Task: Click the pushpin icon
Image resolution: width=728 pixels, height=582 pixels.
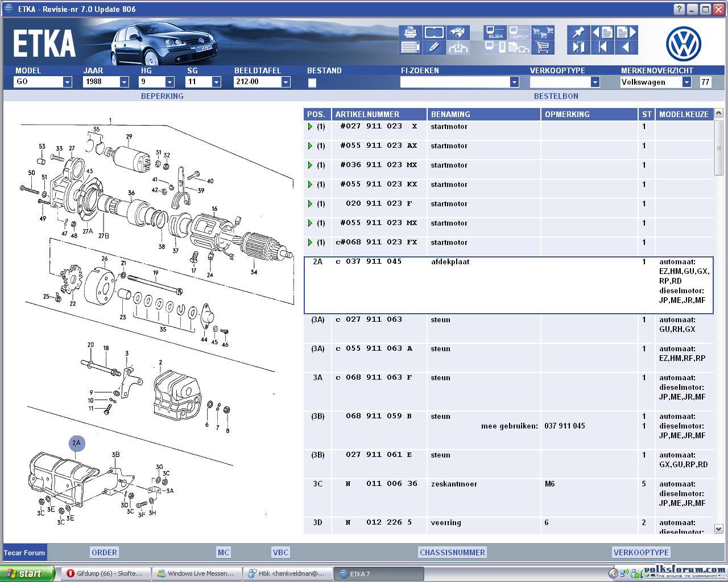Action: point(578,32)
